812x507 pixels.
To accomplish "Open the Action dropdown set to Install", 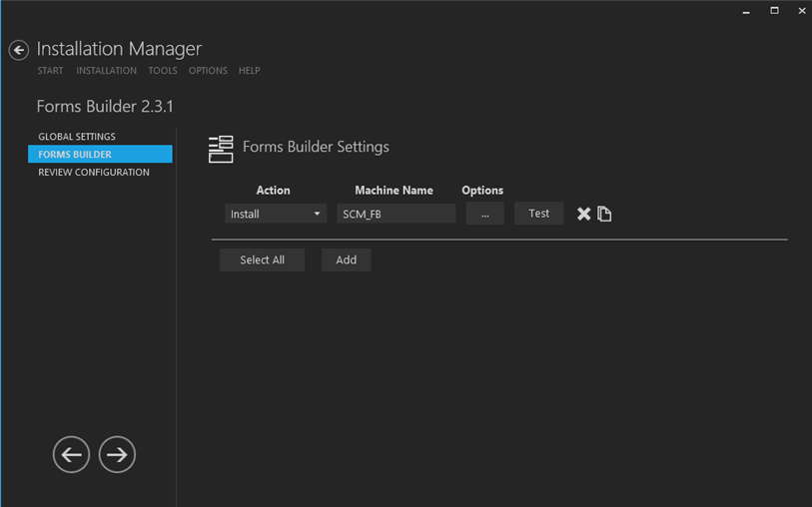I will coord(276,214).
